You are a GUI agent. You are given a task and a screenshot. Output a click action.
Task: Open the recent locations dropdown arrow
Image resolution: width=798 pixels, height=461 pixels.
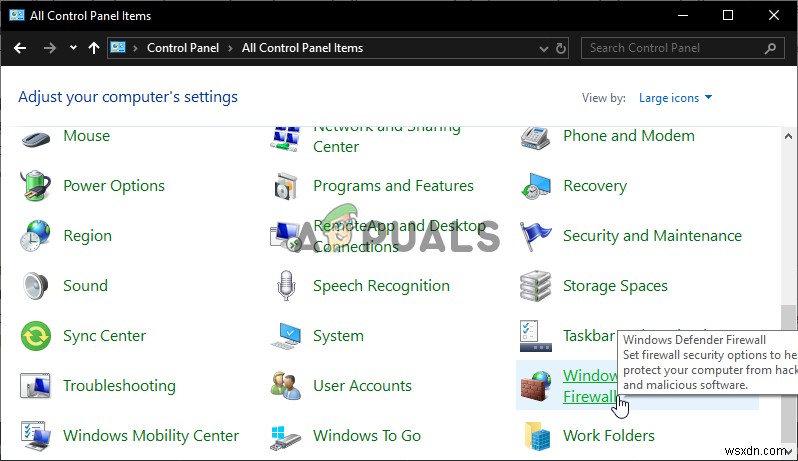[74, 48]
